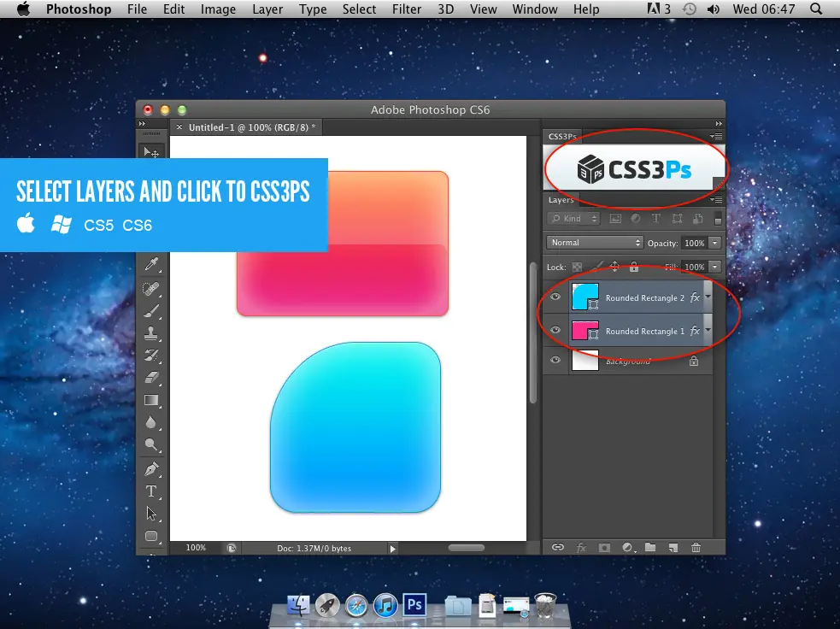The height and width of the screenshot is (629, 840).
Task: Close the Untitled-1 document tab
Action: [x=179, y=127]
